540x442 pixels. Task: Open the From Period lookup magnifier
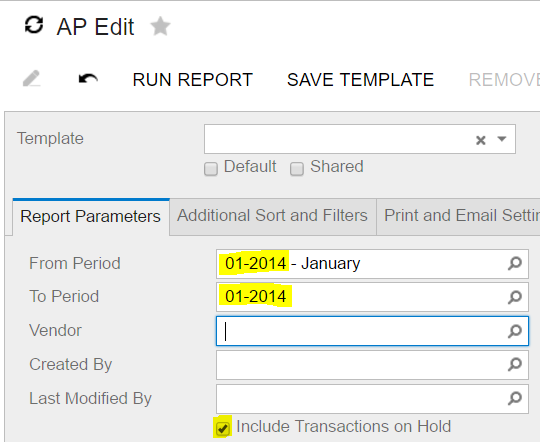[x=515, y=264]
